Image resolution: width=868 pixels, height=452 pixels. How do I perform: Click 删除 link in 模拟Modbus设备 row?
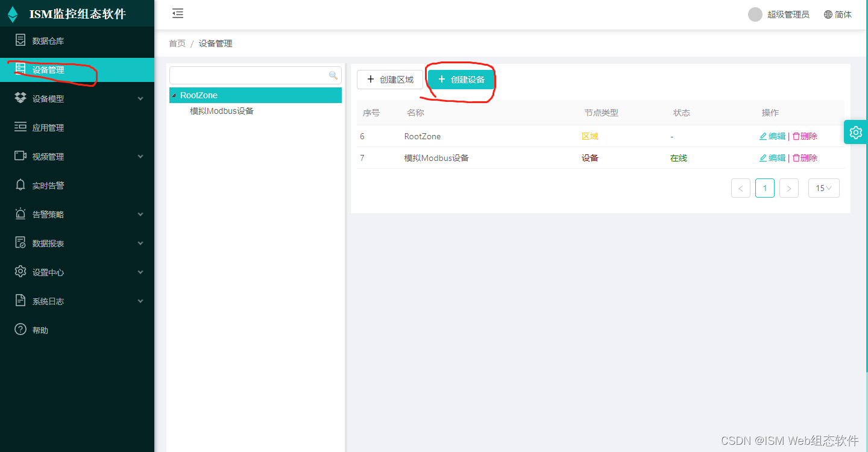tap(809, 158)
